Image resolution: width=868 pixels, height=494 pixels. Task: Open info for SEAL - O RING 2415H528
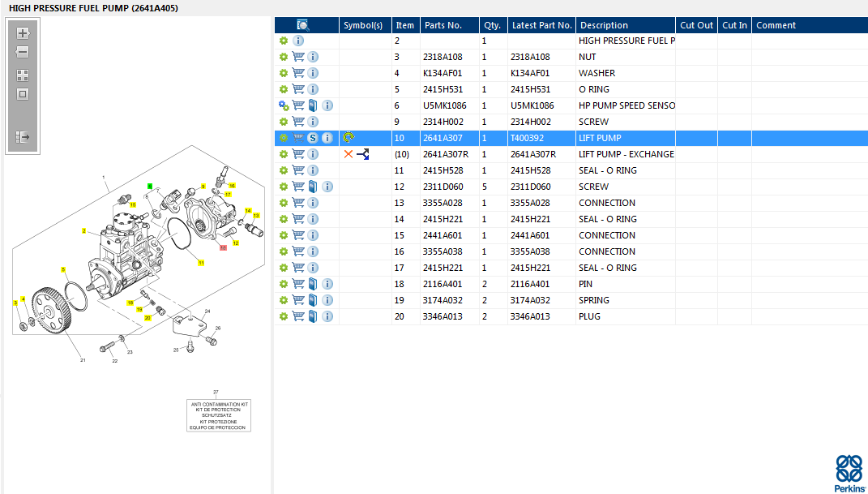313,170
